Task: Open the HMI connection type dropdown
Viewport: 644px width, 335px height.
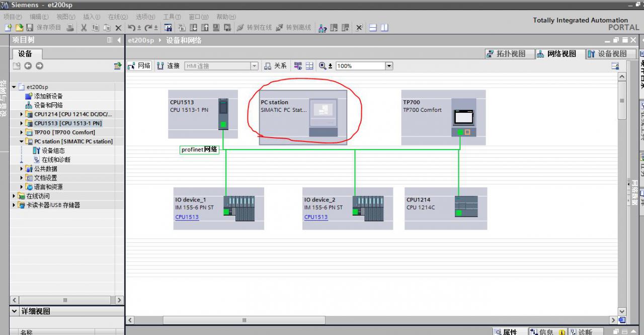Action: click(x=254, y=66)
